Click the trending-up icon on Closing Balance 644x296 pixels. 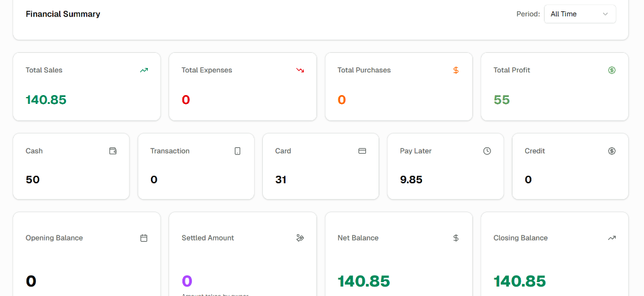point(611,238)
